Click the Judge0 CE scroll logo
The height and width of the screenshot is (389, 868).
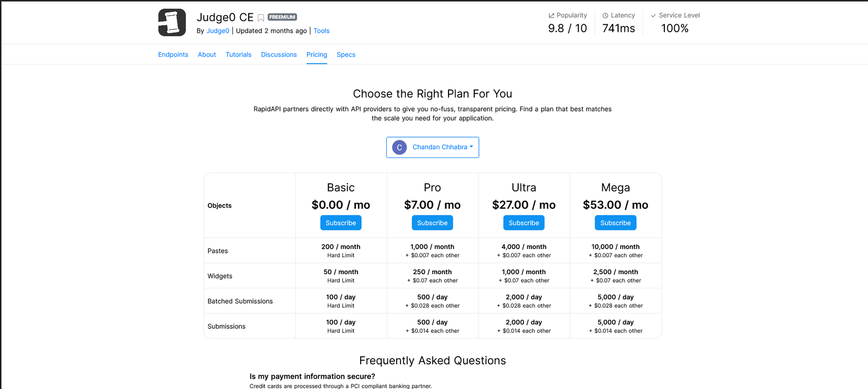172,22
